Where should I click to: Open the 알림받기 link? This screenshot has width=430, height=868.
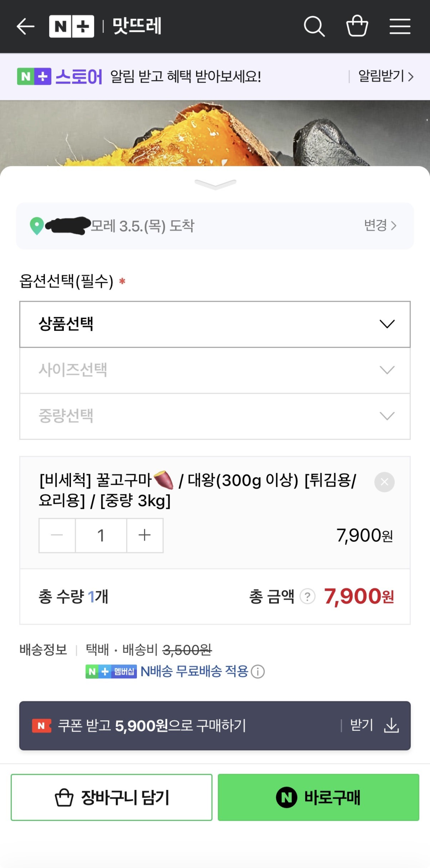click(385, 76)
